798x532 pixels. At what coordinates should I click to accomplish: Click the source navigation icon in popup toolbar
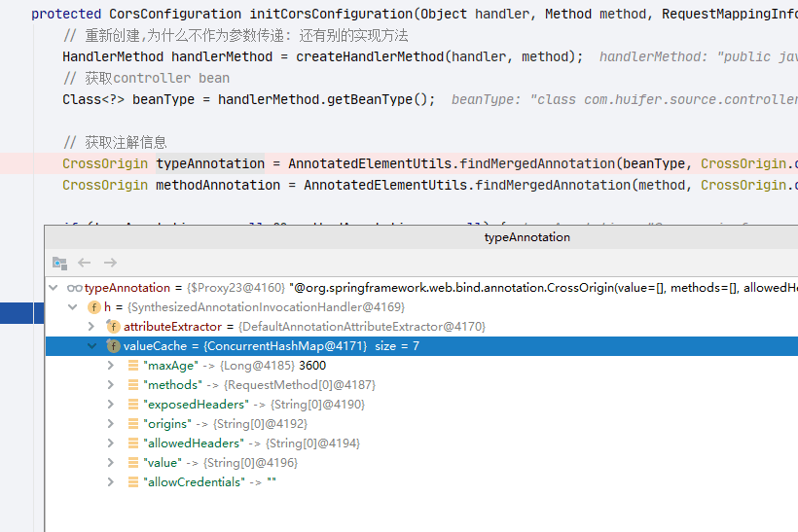click(x=59, y=263)
